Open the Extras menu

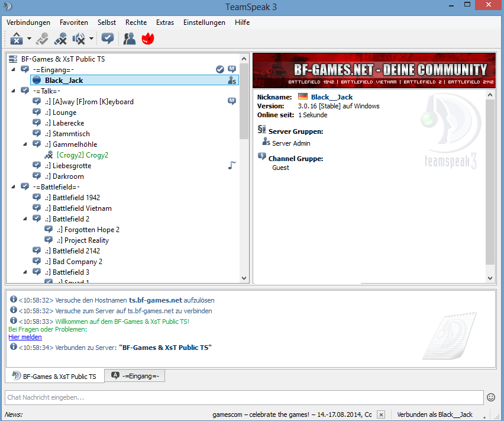[x=165, y=22]
